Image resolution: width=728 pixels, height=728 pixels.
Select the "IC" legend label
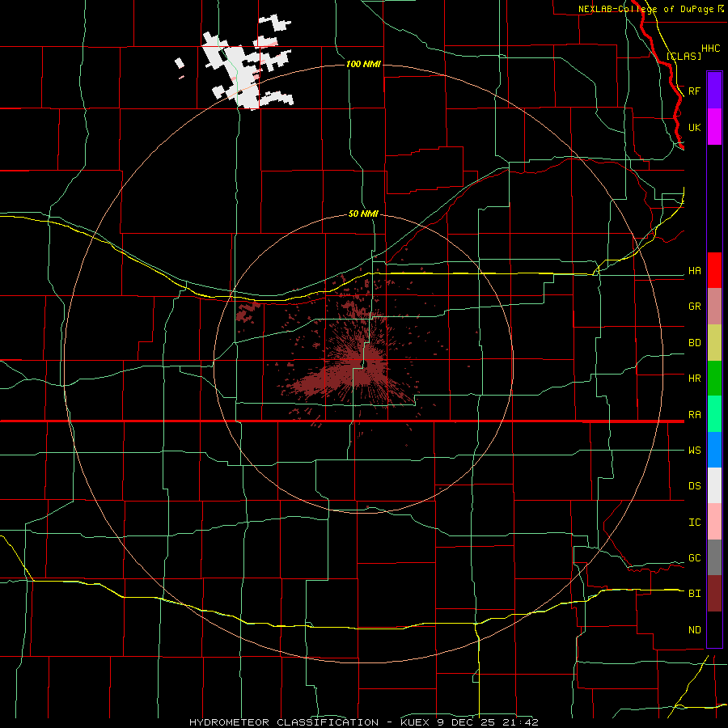[694, 523]
